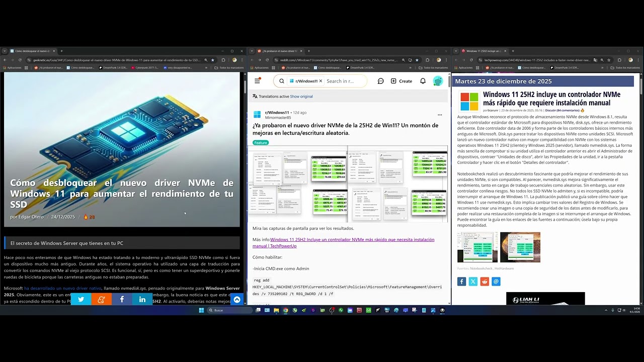
Task: Open second benchmark thumbnail in TechPowerUp article
Action: tap(520, 247)
